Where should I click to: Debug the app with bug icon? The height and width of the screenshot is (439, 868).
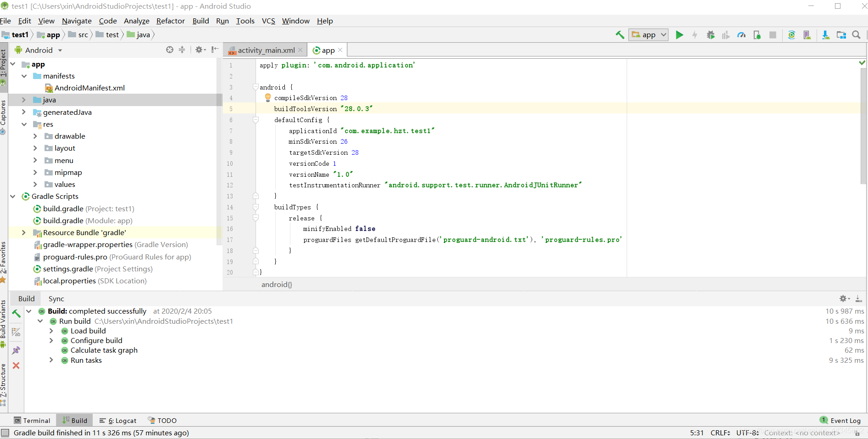(711, 35)
